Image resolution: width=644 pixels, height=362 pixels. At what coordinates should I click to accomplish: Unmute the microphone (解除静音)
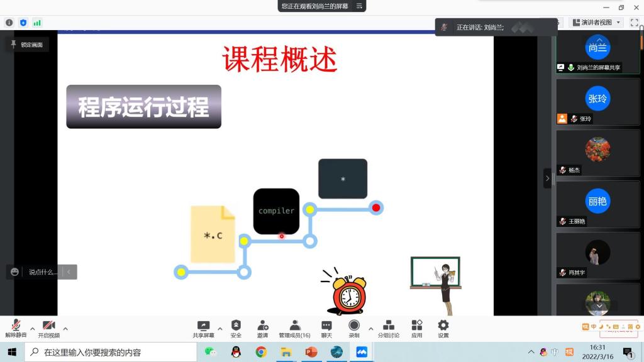pos(16,328)
